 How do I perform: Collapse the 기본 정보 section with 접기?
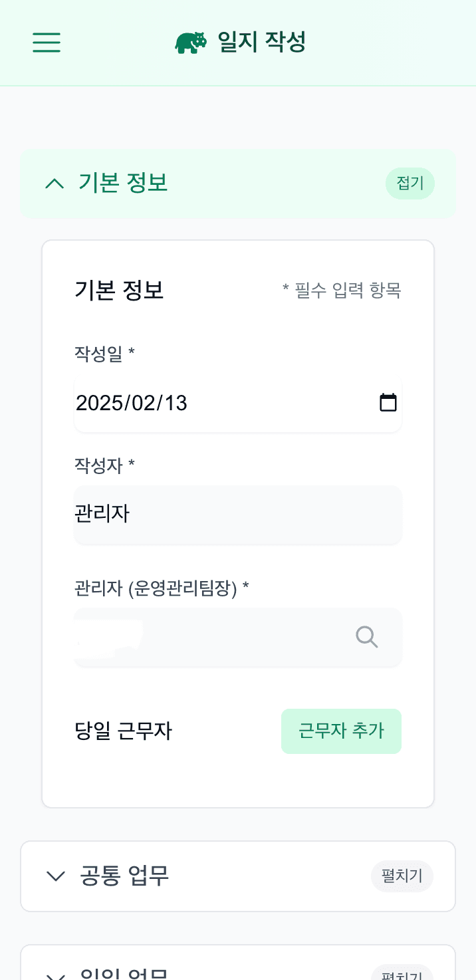pyautogui.click(x=410, y=184)
